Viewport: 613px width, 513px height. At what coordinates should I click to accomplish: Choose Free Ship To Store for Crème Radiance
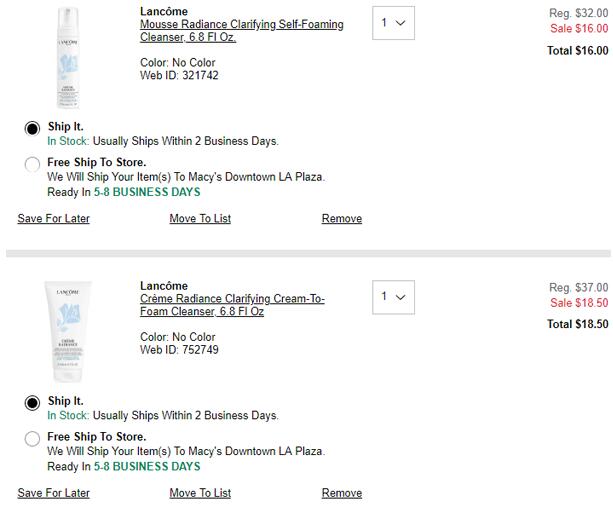tap(32, 439)
